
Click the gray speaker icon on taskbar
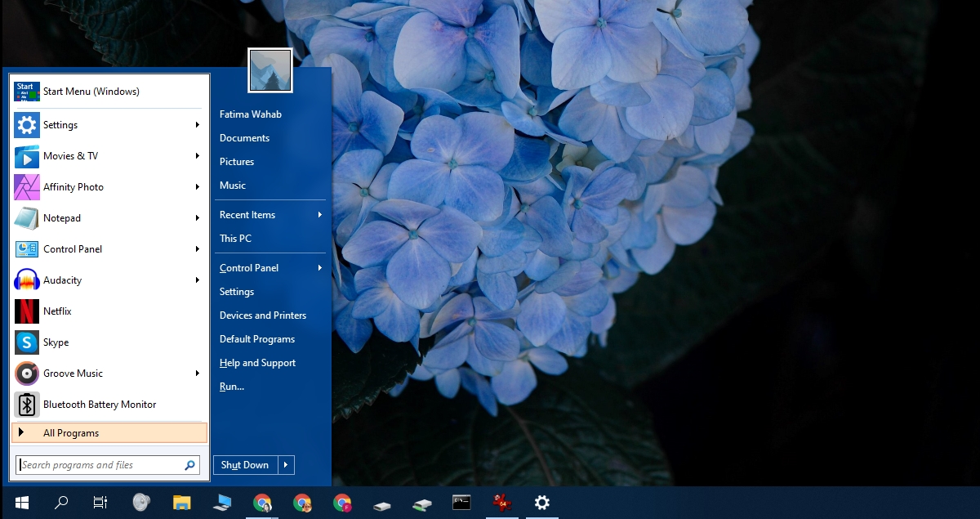click(140, 503)
